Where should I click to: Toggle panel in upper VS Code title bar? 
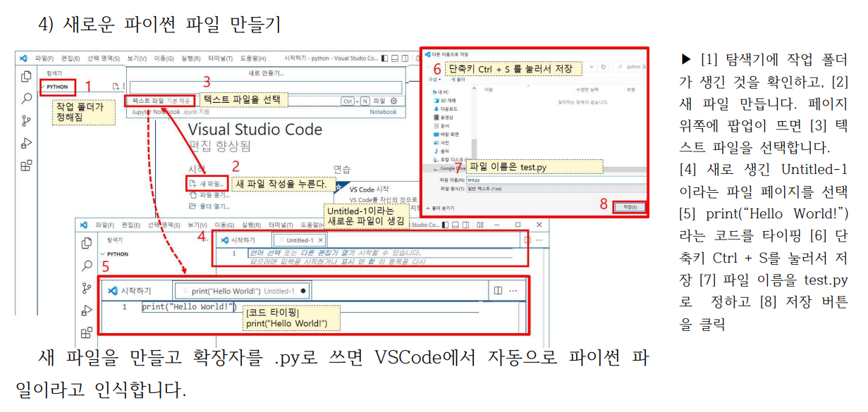394,58
